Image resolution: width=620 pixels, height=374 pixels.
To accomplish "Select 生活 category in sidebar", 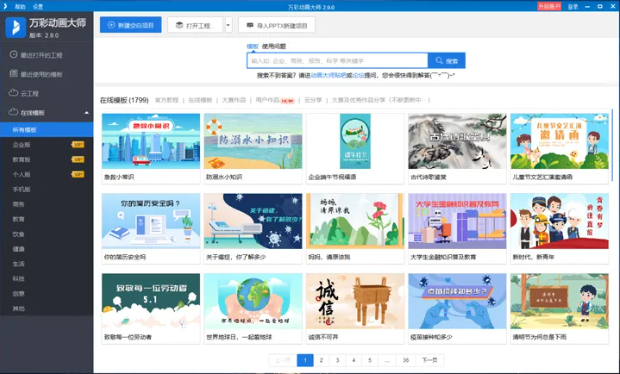I will pos(18,264).
